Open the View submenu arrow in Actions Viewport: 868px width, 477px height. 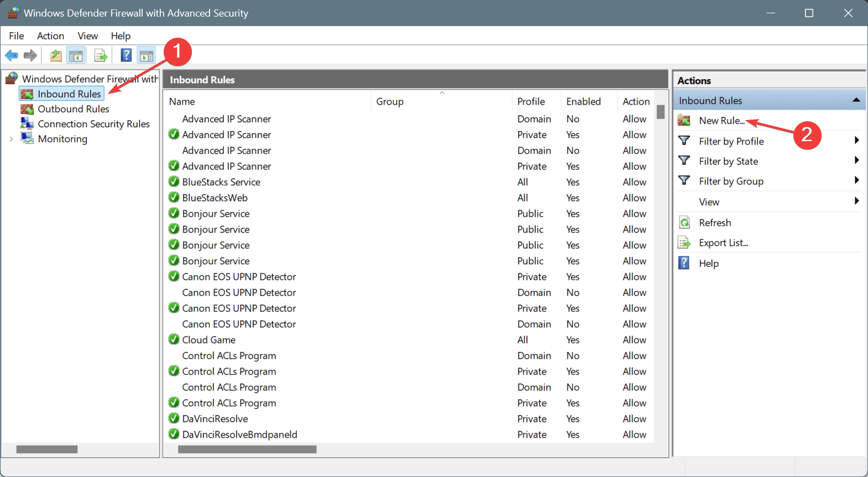coord(856,200)
